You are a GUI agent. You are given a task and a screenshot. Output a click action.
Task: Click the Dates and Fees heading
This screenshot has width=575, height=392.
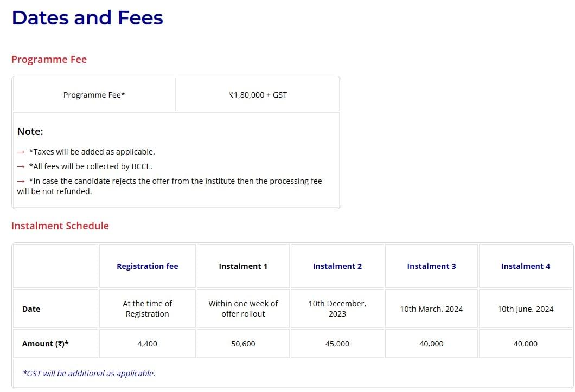[x=87, y=18]
